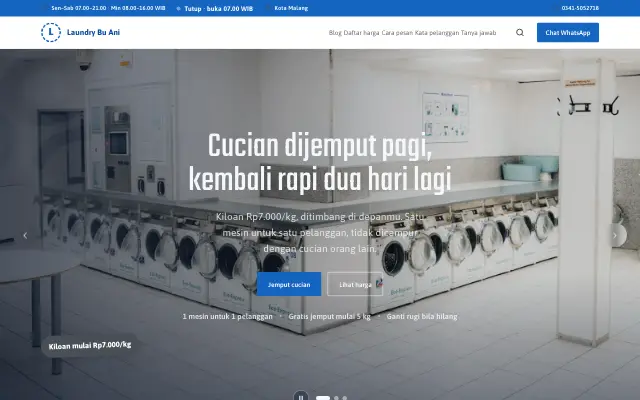Screen dimensions: 640x400
Task: Open Daftar harga in navigation
Action: pyautogui.click(x=361, y=33)
